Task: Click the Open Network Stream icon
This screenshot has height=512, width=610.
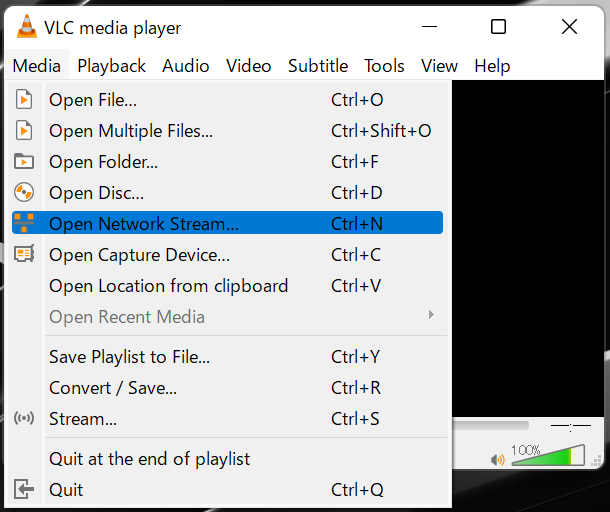Action: (x=24, y=223)
